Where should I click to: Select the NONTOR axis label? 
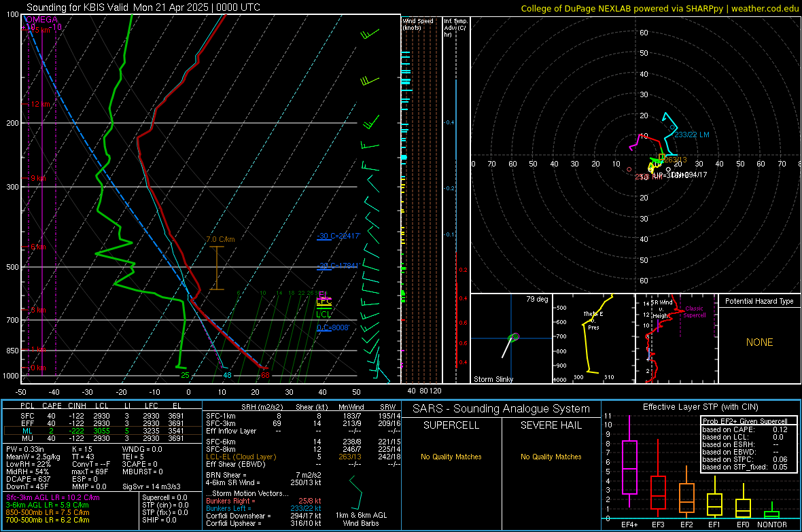pyautogui.click(x=772, y=525)
